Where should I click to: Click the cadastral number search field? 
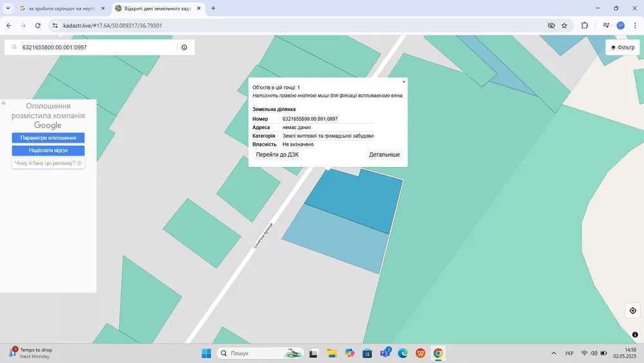97,47
